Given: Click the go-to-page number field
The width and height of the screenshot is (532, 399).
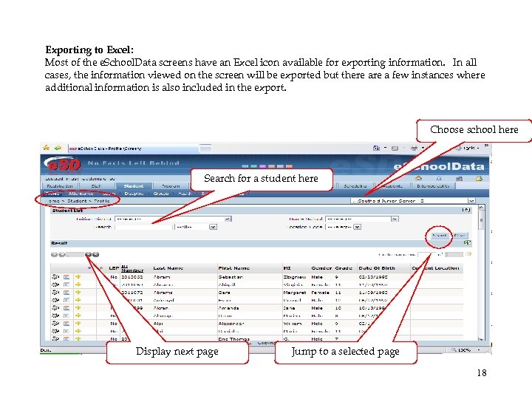Looking at the screenshot, I should click(427, 254).
